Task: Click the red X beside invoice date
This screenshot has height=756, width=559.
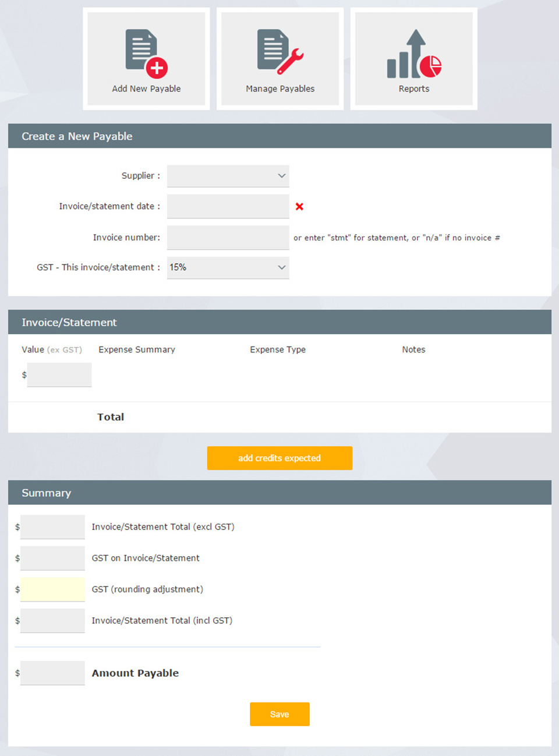Action: (299, 207)
